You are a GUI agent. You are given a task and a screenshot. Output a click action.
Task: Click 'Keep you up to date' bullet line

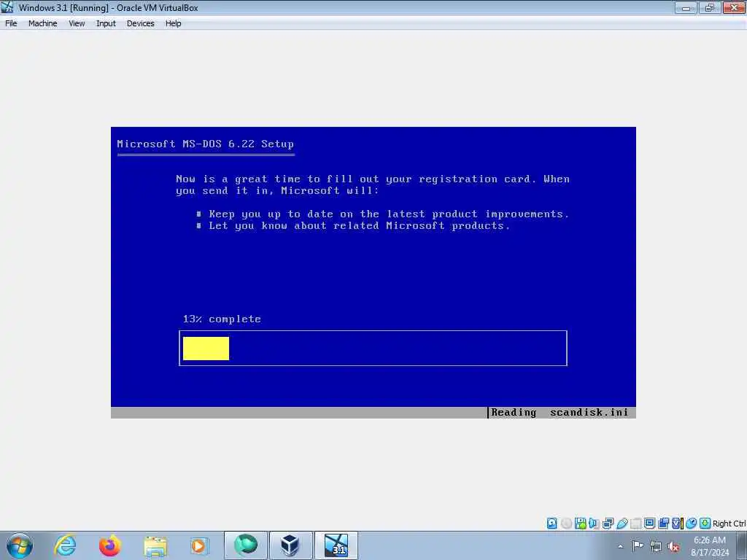382,214
